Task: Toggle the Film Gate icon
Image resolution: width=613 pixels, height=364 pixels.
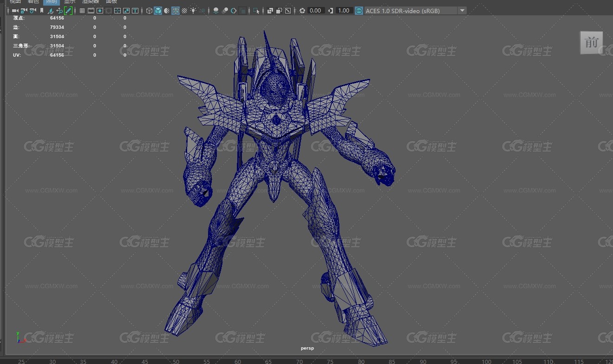Action: tap(91, 10)
